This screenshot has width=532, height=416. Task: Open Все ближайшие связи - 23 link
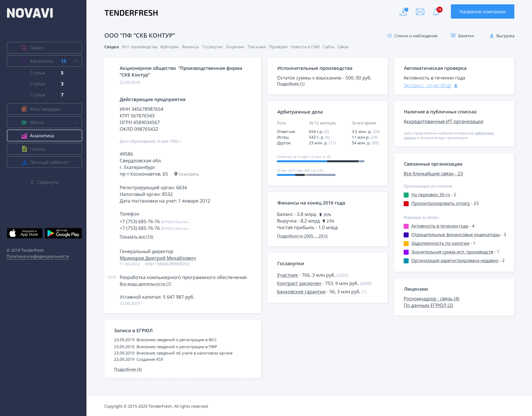(x=433, y=174)
